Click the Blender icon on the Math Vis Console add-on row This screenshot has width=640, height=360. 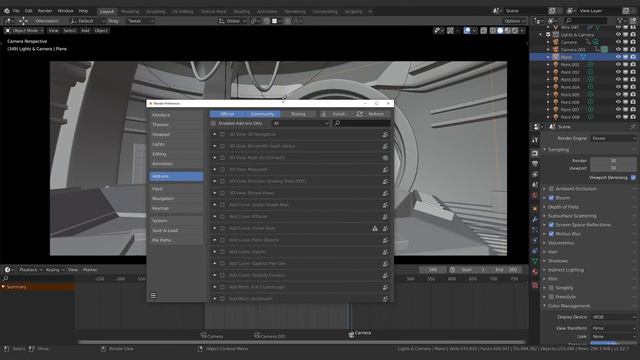[385, 158]
